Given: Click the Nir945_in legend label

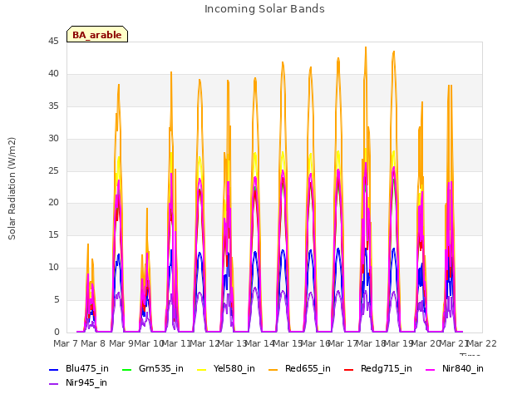Looking at the screenshot, I should pos(86,383).
